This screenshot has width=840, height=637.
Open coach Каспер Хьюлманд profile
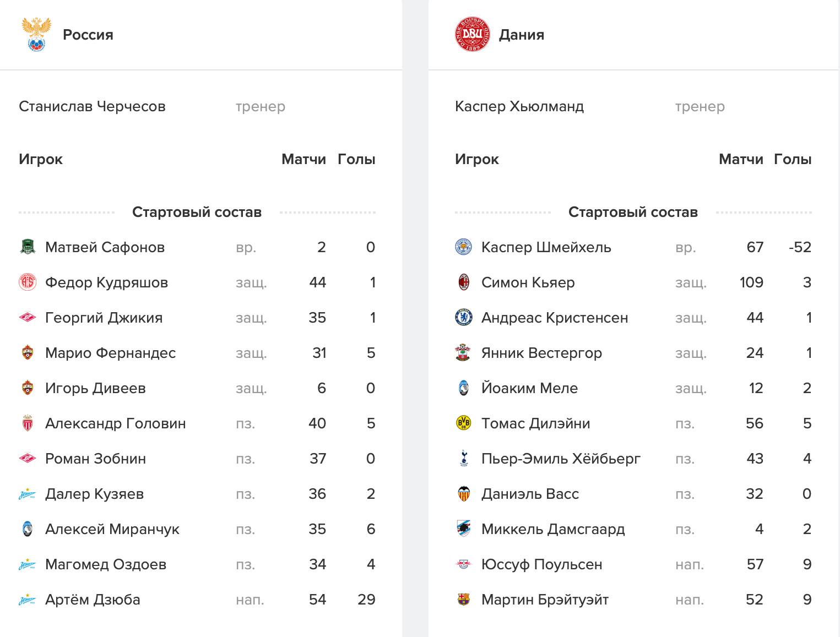pos(519,106)
